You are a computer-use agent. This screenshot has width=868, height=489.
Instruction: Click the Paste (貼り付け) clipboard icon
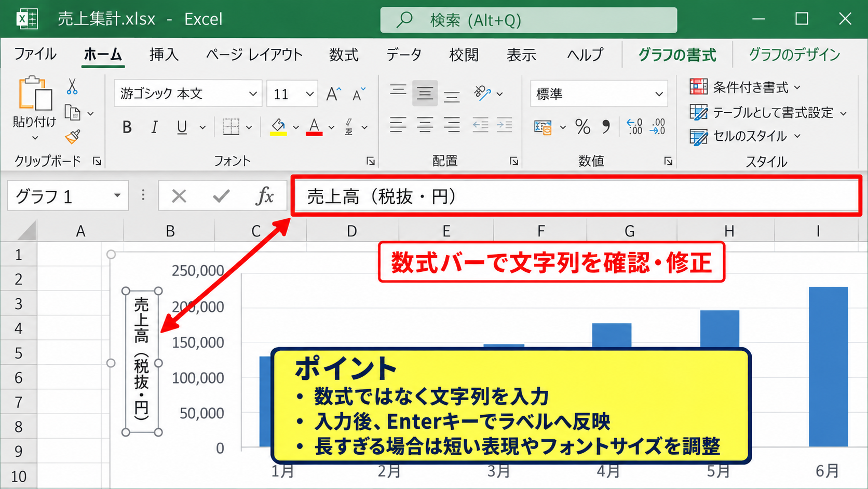(x=35, y=94)
